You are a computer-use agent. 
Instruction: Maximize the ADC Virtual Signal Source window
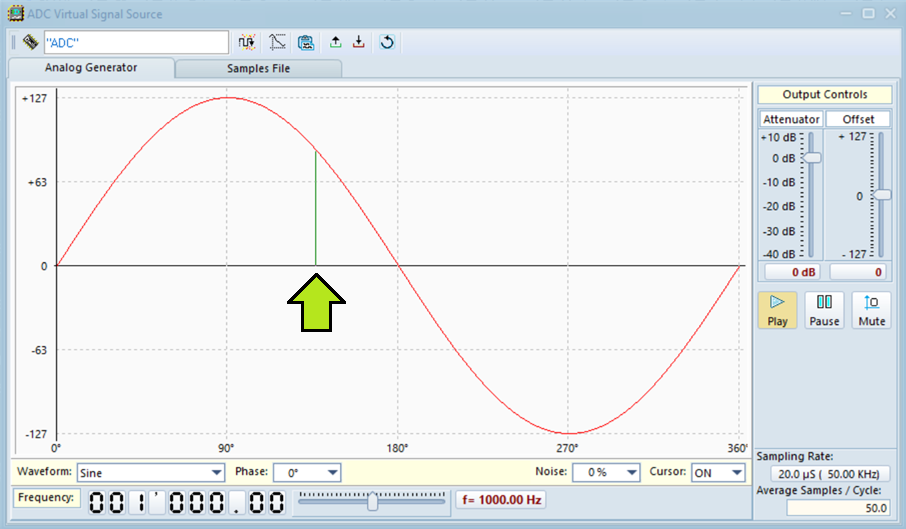tap(868, 13)
